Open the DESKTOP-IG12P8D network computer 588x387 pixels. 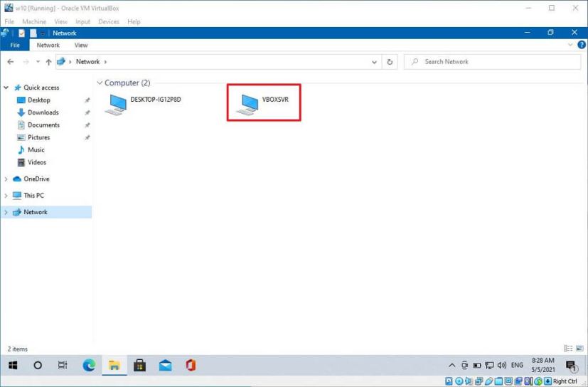(x=143, y=104)
